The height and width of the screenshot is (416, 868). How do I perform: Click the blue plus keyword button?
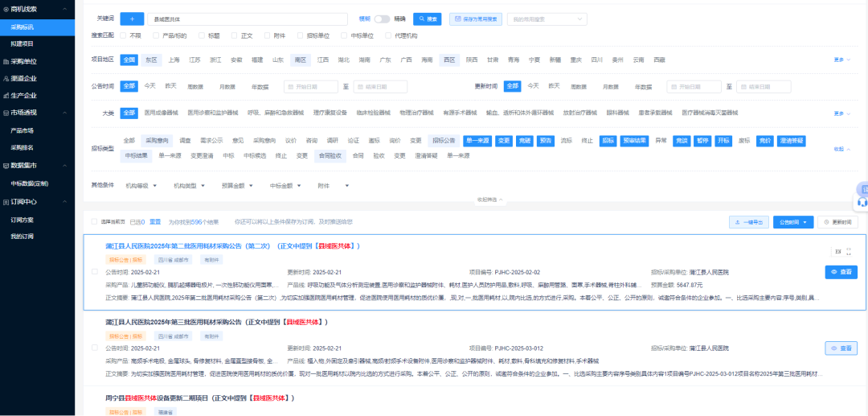click(132, 19)
